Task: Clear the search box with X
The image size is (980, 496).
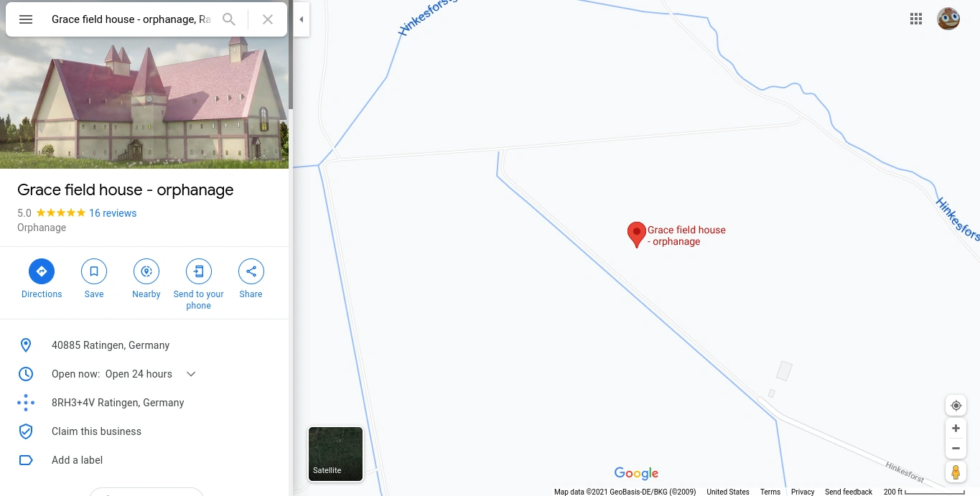Action: coord(268,19)
